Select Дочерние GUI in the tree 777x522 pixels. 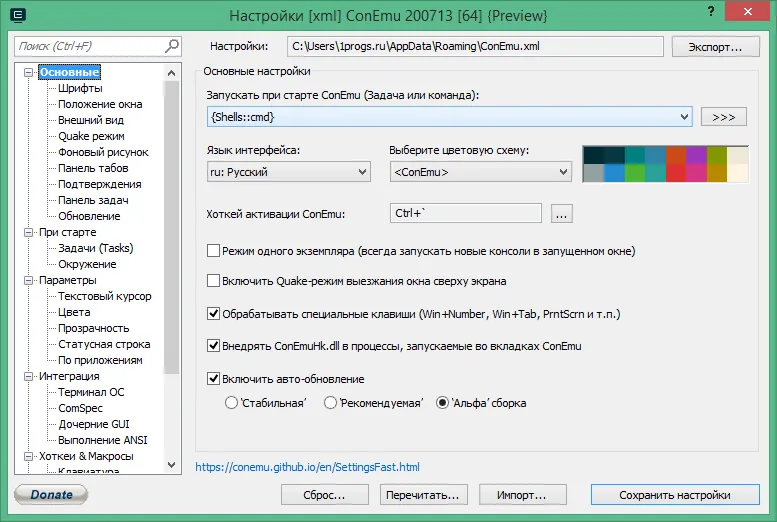click(x=94, y=424)
